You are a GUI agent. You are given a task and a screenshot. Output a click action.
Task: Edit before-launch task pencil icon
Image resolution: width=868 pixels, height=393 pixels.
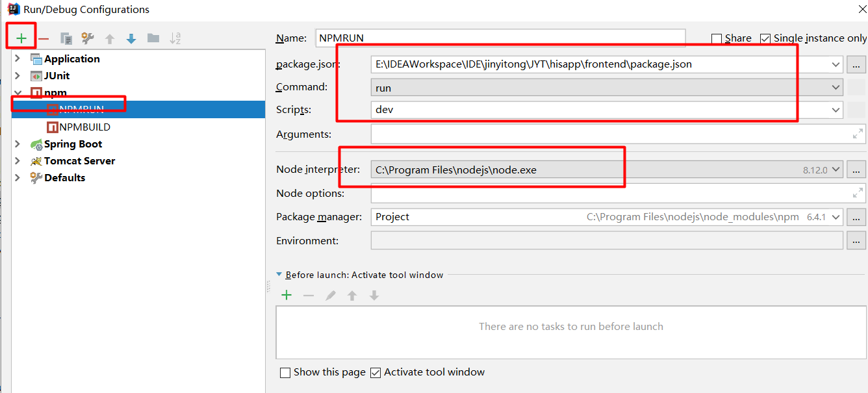coord(331,296)
